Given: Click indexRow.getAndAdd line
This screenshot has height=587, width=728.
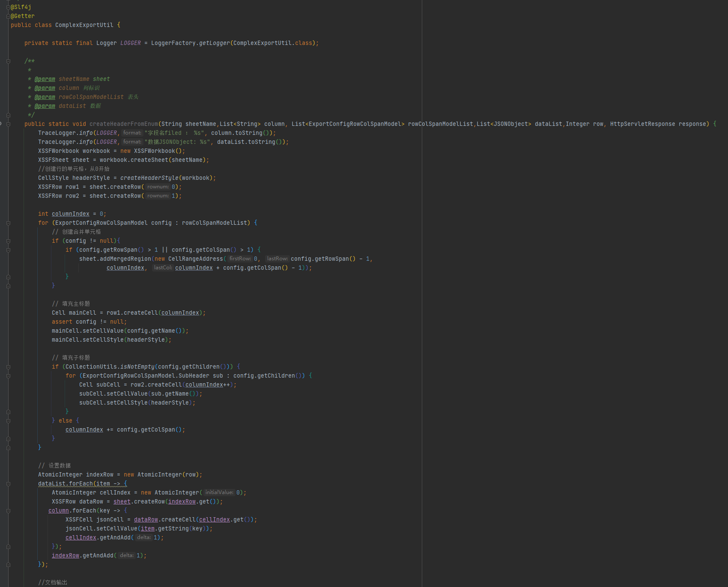Looking at the screenshot, I should pos(99,556).
